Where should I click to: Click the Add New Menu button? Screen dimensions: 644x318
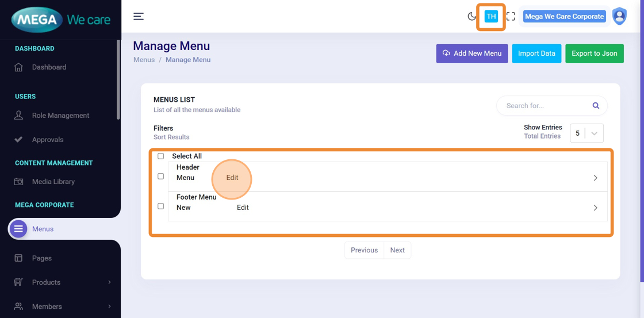point(471,53)
